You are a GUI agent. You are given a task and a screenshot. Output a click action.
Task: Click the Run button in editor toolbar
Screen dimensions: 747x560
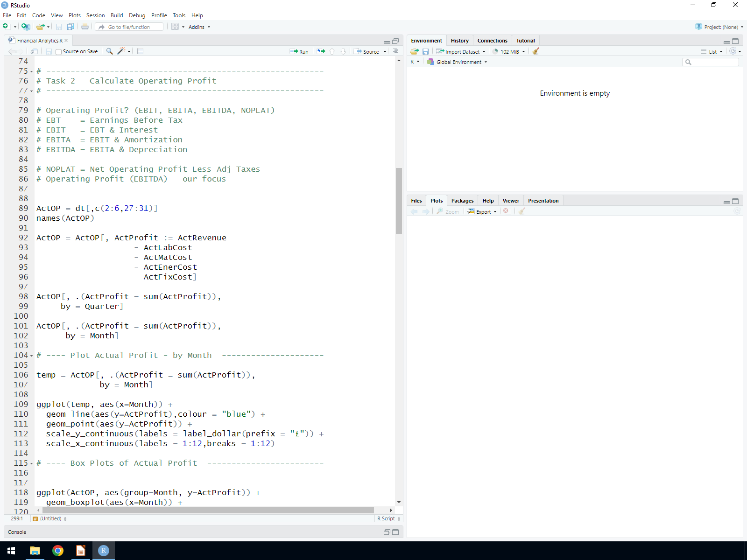299,51
